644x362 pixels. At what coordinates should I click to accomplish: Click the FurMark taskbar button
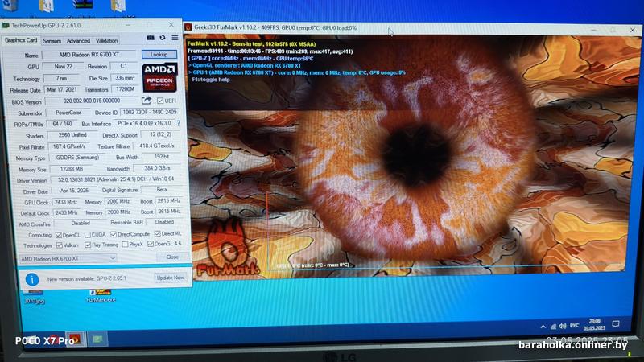(75, 339)
